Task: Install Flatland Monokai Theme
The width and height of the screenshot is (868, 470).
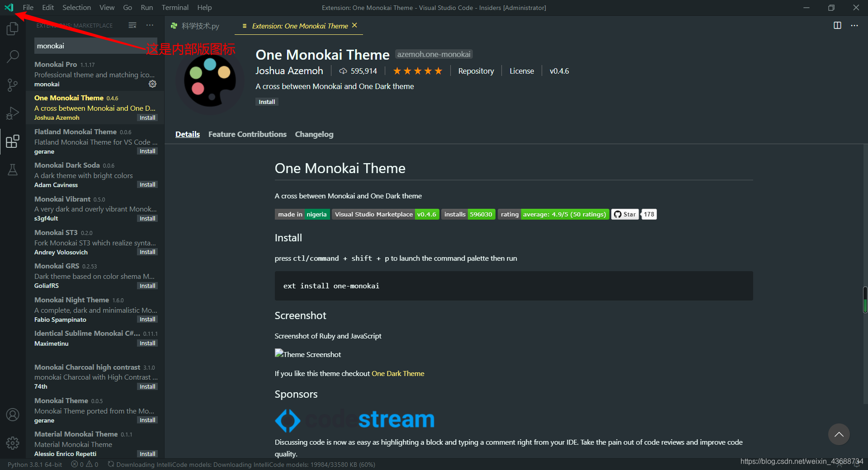Action: (x=147, y=151)
